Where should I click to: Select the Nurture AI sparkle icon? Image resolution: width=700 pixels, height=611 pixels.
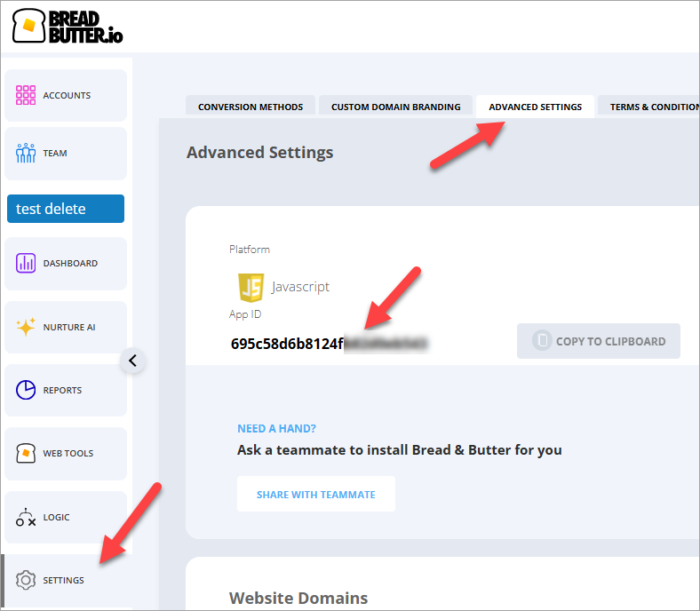[x=26, y=327]
